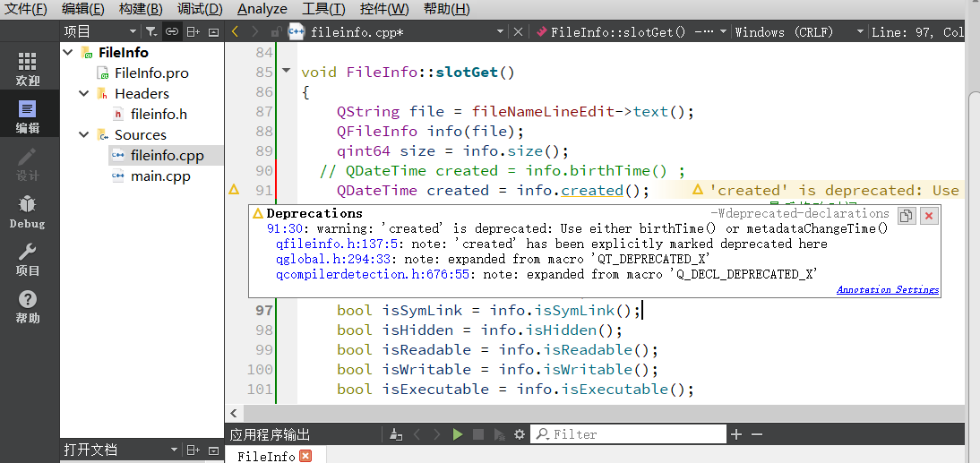The image size is (980, 463).
Task: Switch to Debug mode in sidebar
Action: click(x=28, y=211)
